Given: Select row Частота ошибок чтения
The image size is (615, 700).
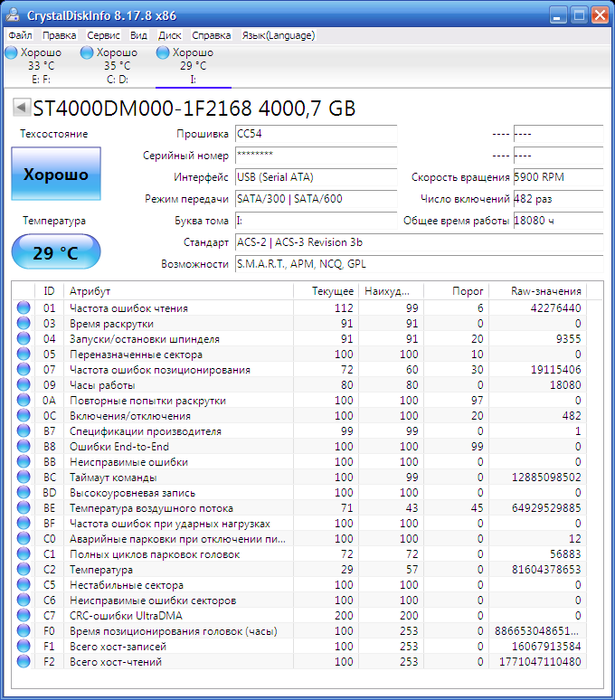Looking at the screenshot, I should tap(300, 308).
